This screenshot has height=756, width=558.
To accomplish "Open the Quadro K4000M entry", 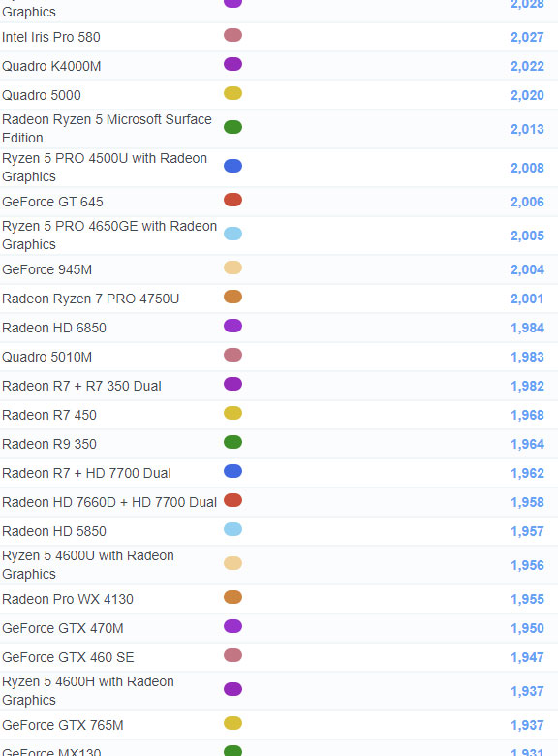I will pyautogui.click(x=51, y=66).
